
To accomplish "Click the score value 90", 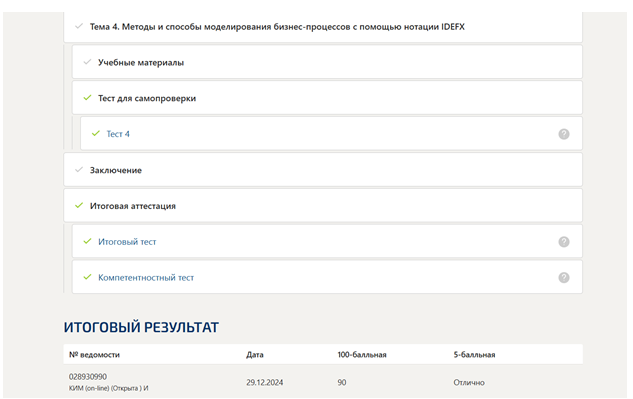I will tap(342, 382).
